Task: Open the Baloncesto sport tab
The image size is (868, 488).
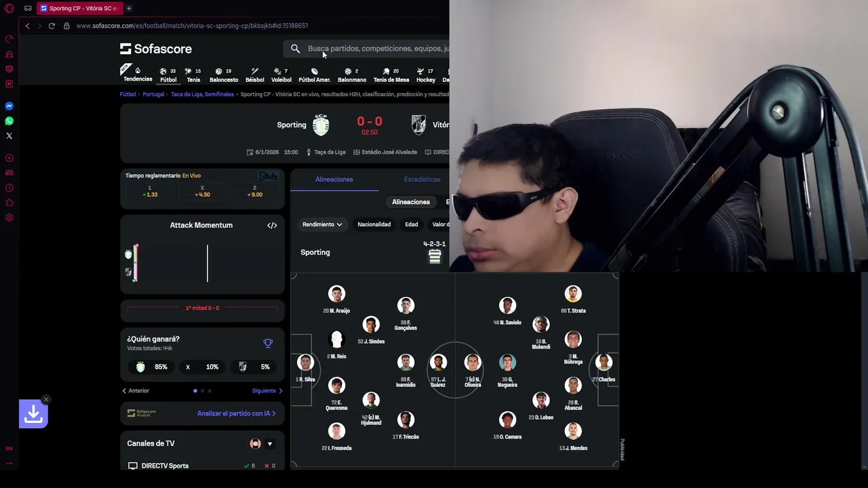Action: pyautogui.click(x=224, y=75)
